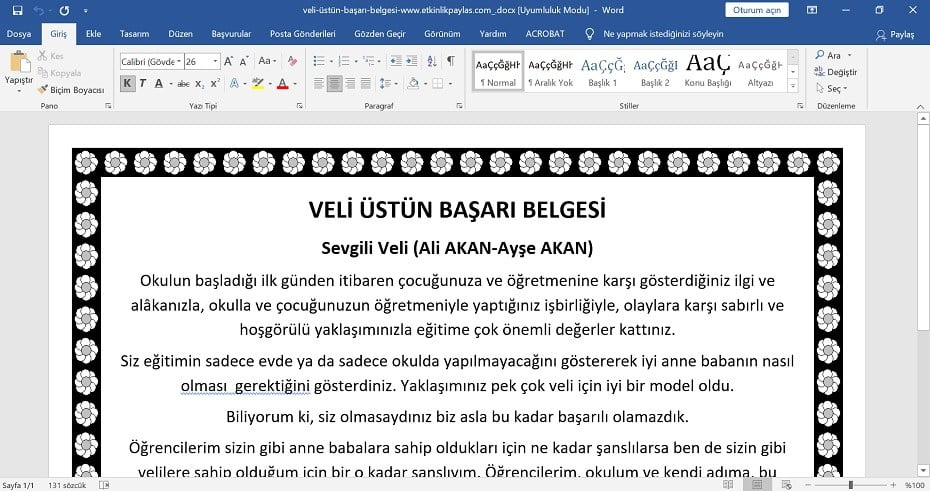Open the bullets list dropdown arrow
This screenshot has width=930, height=491.
pos(331,61)
